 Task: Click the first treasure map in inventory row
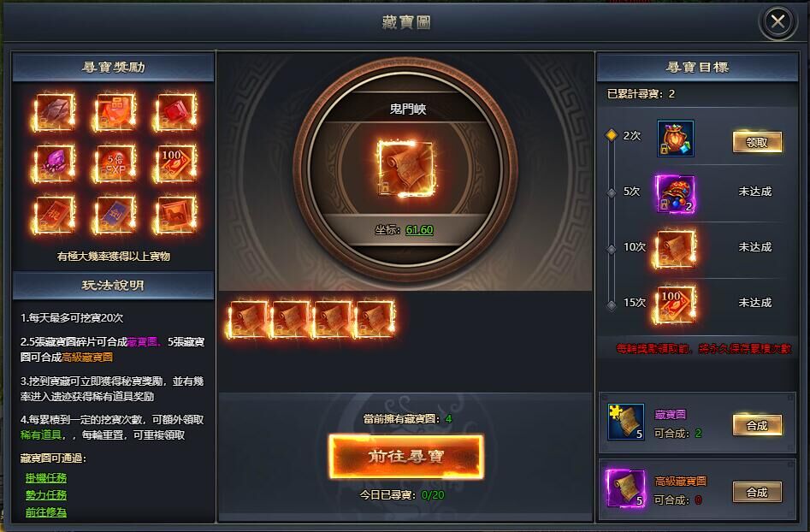click(x=247, y=320)
